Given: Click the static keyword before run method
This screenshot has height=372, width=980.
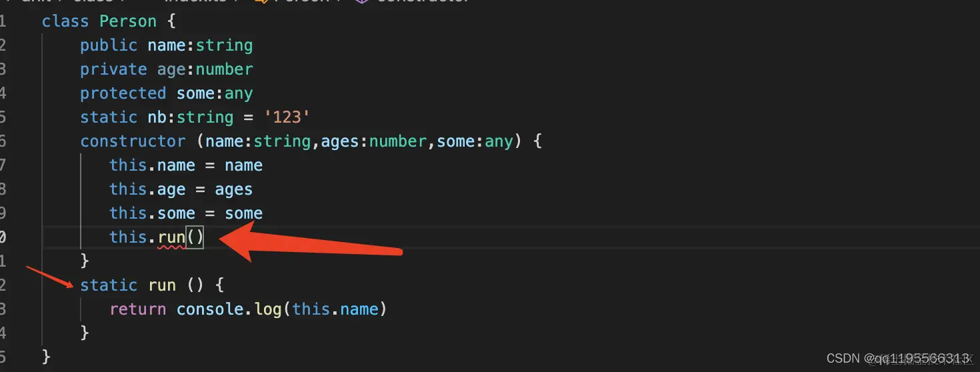Looking at the screenshot, I should pos(109,285).
